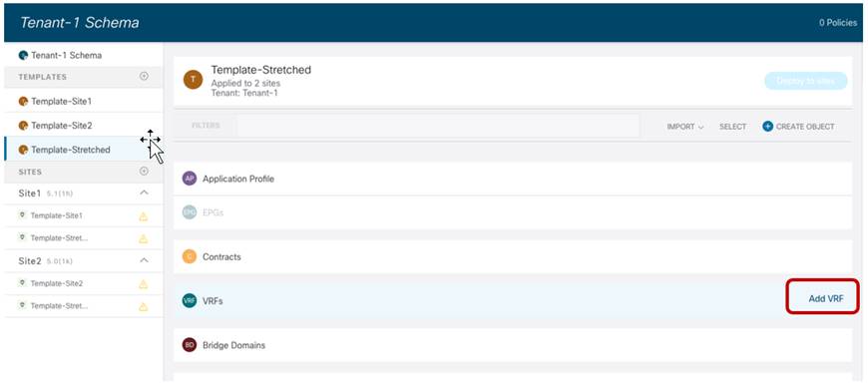Click the Create Object button

coord(798,127)
